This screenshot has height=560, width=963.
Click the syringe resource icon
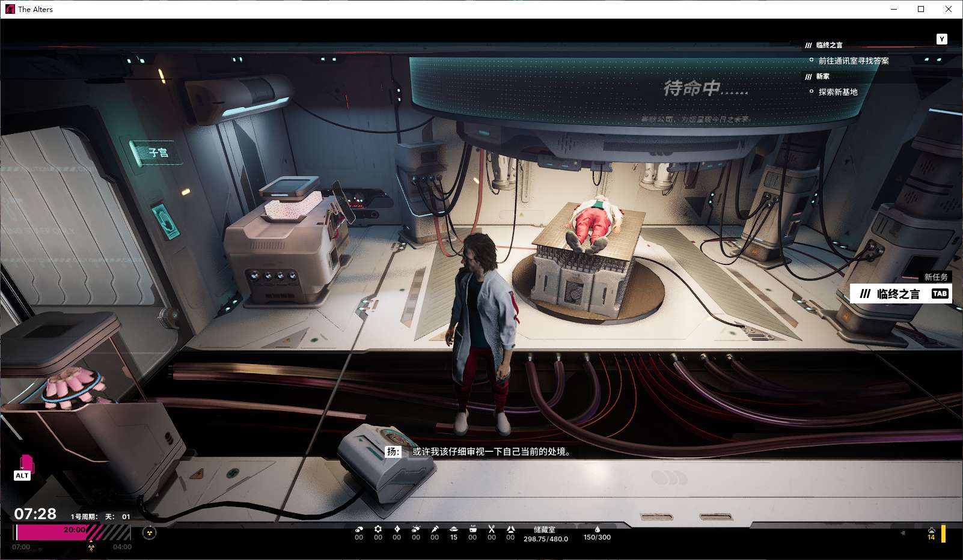(435, 529)
